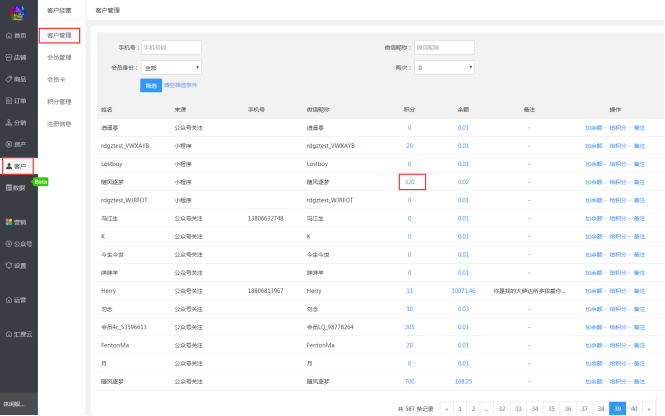The image size is (665, 416).
Task: Open 设置 settings in the sidebar
Action: (17, 265)
